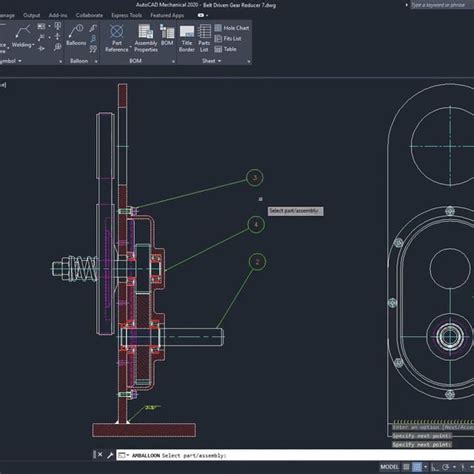
Task: Click top-right icon in Symbol panel
Action: click(58, 26)
